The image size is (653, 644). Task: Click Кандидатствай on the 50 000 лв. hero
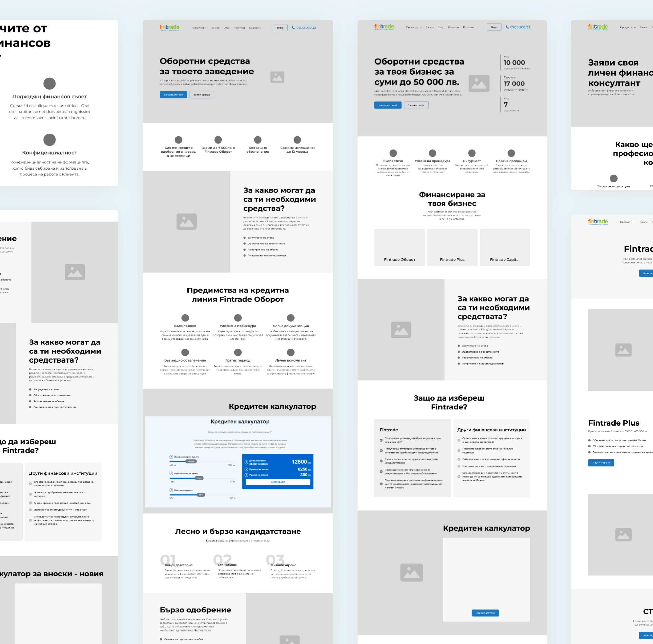click(x=388, y=105)
